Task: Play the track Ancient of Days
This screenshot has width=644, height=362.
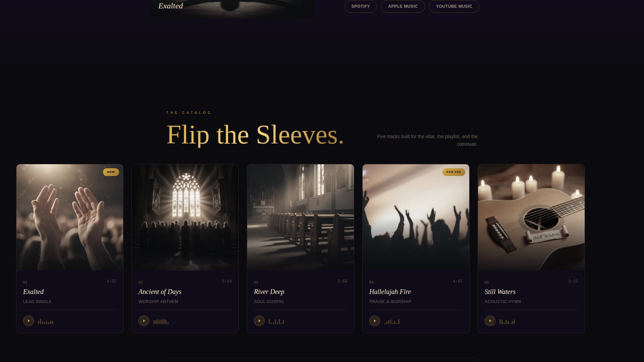Action: [x=144, y=321]
